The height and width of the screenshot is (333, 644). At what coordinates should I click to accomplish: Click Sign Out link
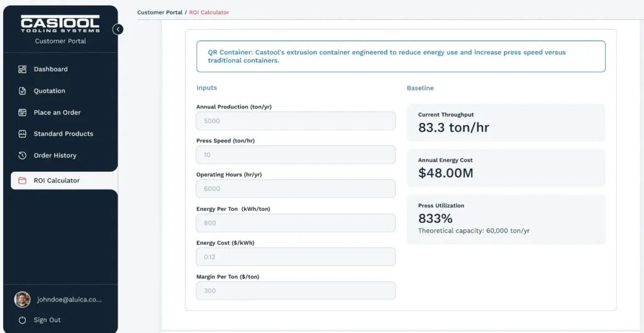(x=47, y=320)
